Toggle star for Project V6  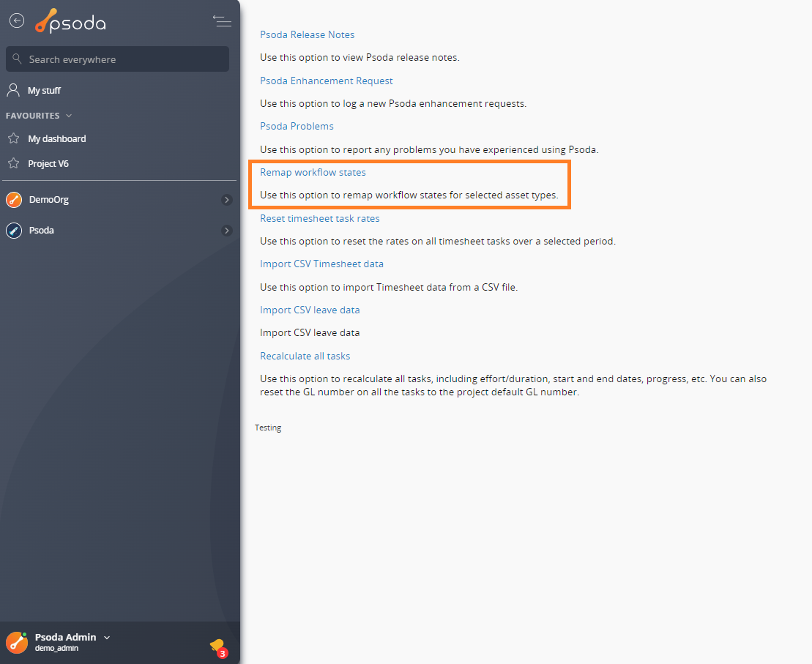13,163
